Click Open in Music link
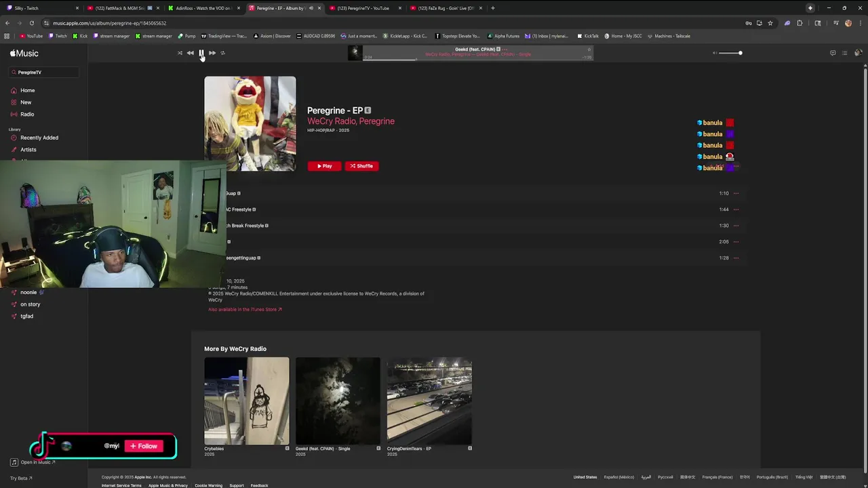This screenshot has width=868, height=488. pos(33,462)
